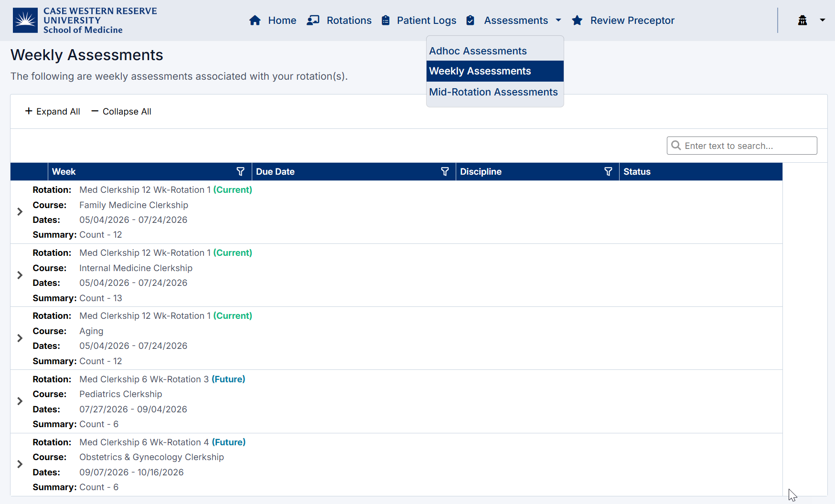Viewport: 835px width, 504px height.
Task: Choose Mid-Rotation Assessments menu item
Action: coord(493,92)
